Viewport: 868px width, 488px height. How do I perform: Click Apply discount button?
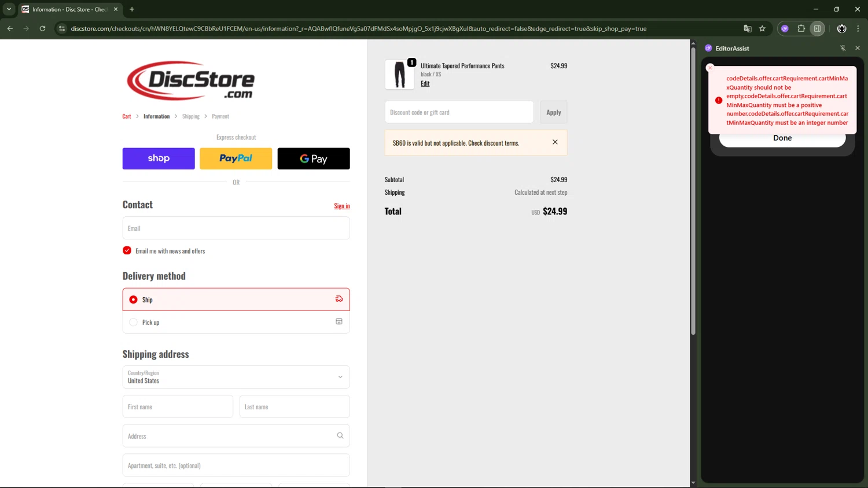[554, 112]
